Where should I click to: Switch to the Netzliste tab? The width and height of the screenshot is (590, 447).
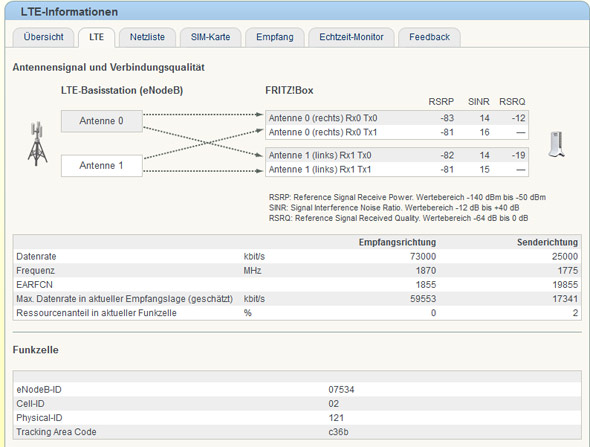point(147,37)
